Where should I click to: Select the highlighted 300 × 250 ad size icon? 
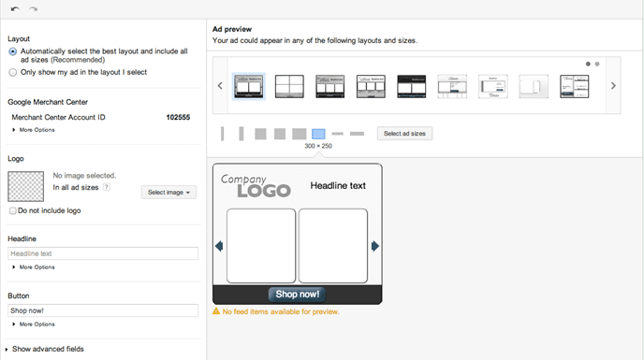[318, 134]
